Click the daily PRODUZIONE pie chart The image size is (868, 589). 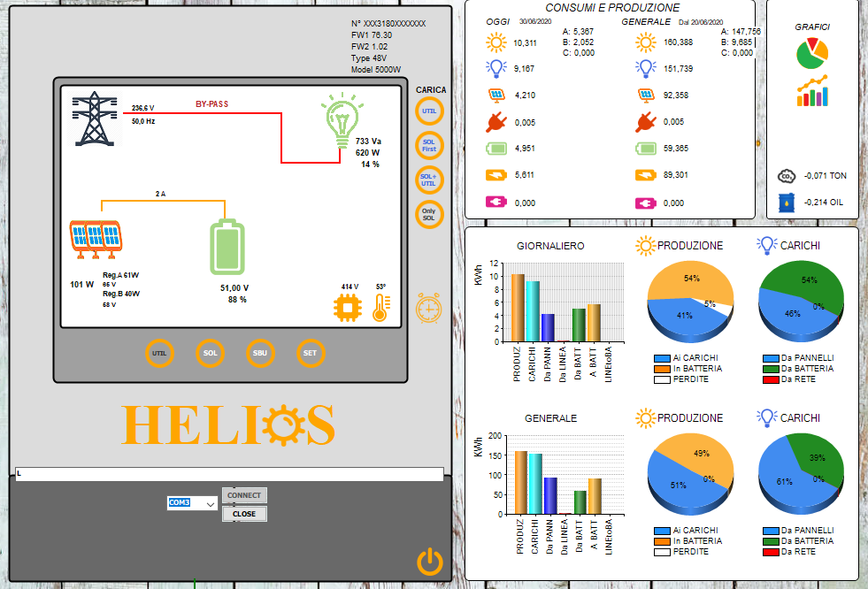pos(690,302)
